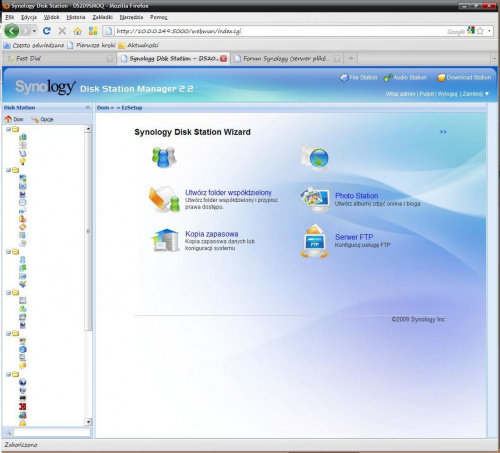Select the yellow padlock icon in sidebar tree
This screenshot has height=453, width=500.
click(23, 423)
